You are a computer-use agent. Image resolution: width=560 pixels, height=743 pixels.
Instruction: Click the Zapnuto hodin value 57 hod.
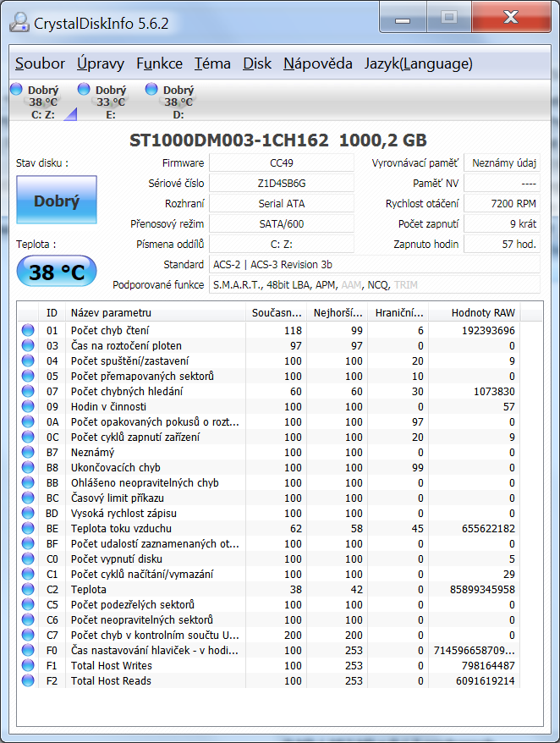tap(502, 245)
